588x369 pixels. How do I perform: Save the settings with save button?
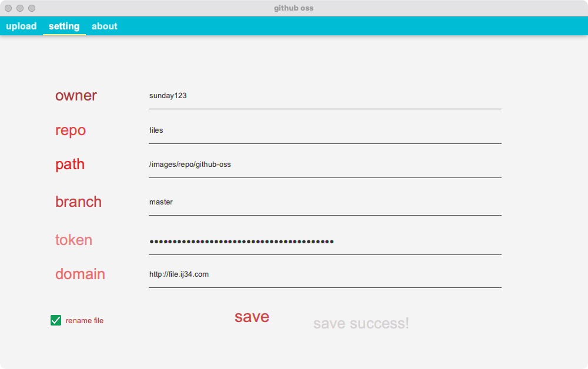252,317
